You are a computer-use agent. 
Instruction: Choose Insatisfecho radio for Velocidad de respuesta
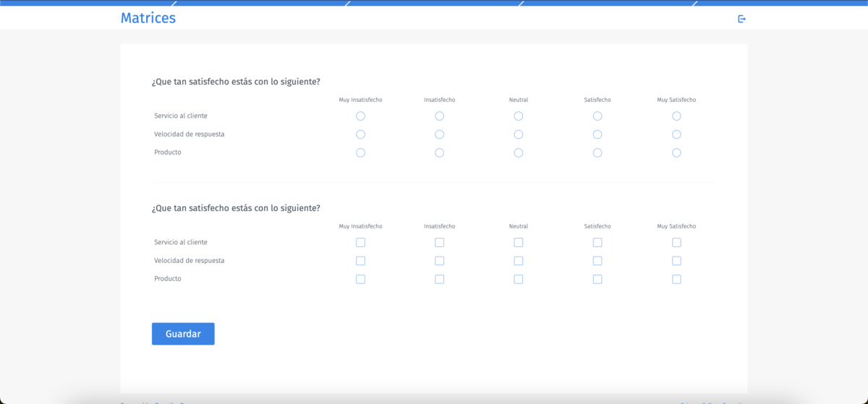439,134
